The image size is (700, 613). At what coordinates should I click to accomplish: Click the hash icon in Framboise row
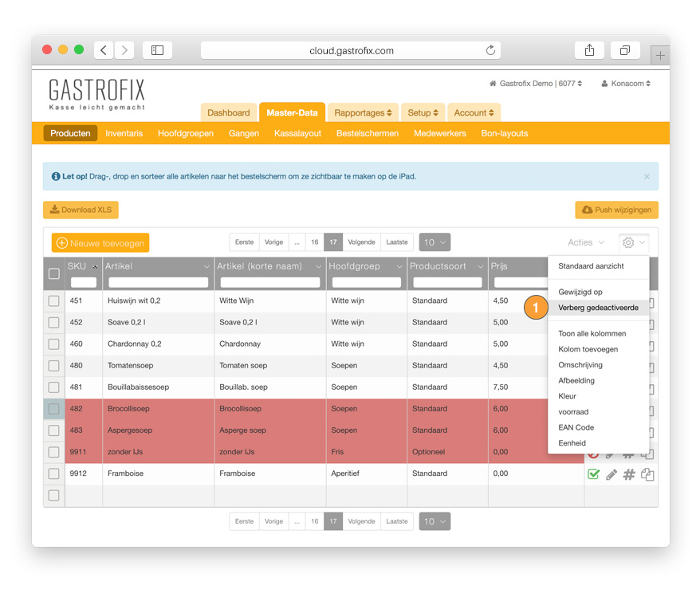(x=629, y=474)
